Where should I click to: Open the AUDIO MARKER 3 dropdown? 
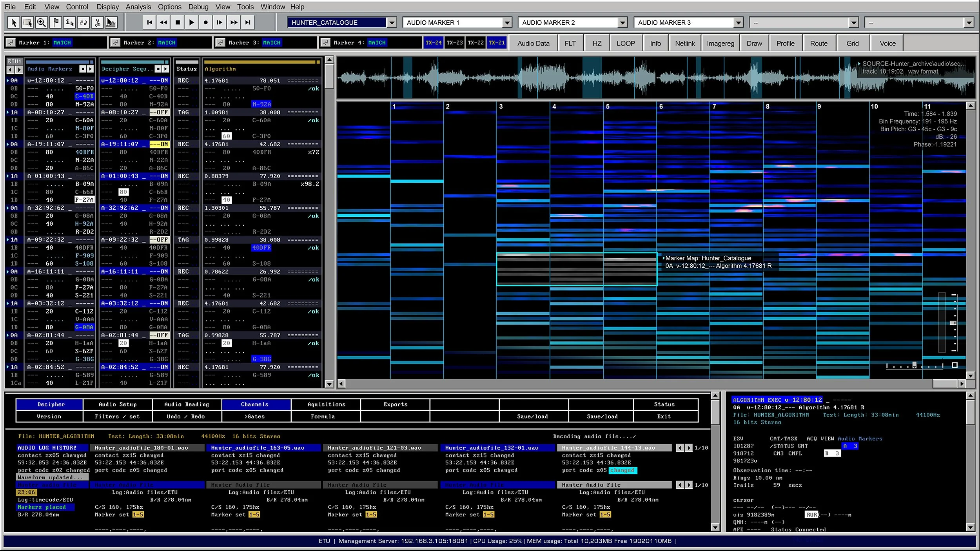click(738, 23)
